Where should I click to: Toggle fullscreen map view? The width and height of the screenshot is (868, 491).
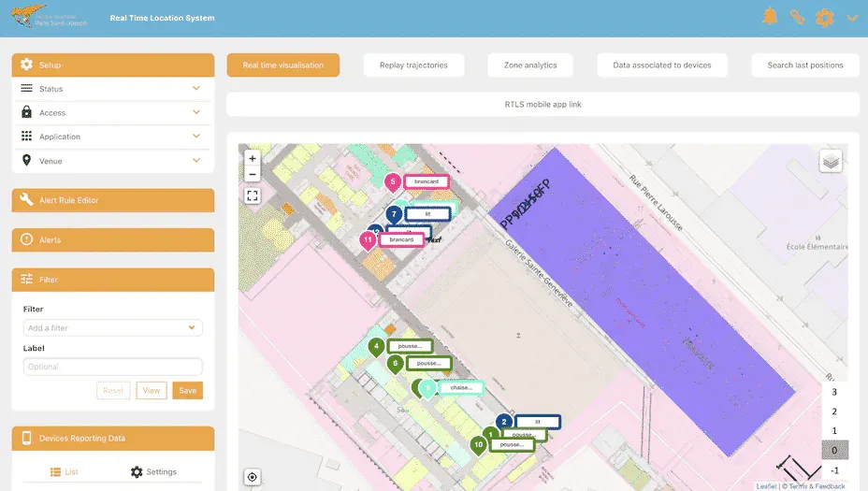(253, 195)
